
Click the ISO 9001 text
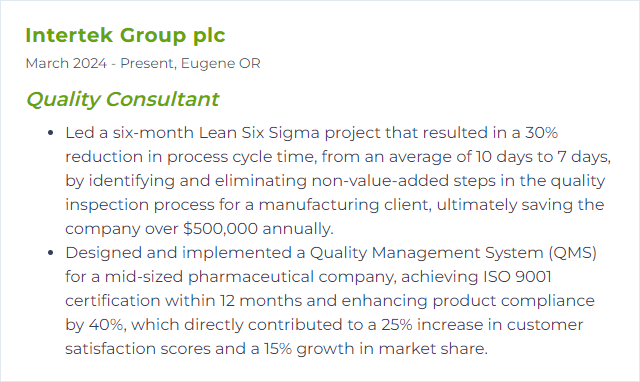(x=517, y=277)
